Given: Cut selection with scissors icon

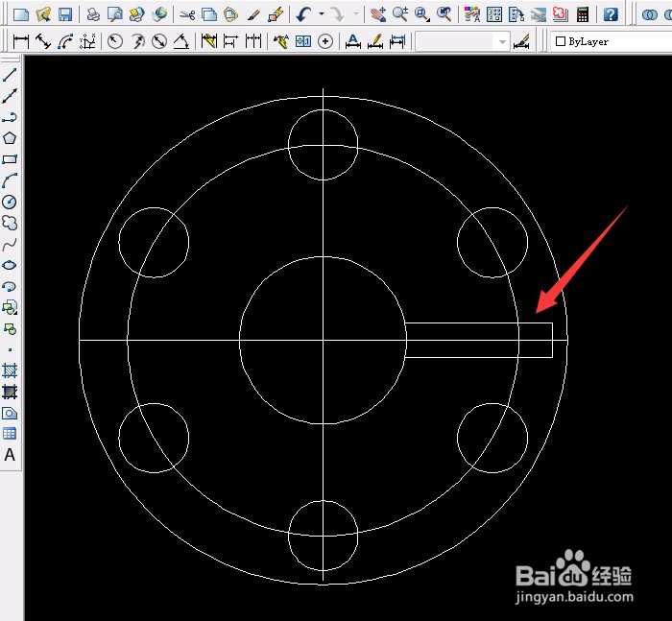Looking at the screenshot, I should pyautogui.click(x=187, y=14).
